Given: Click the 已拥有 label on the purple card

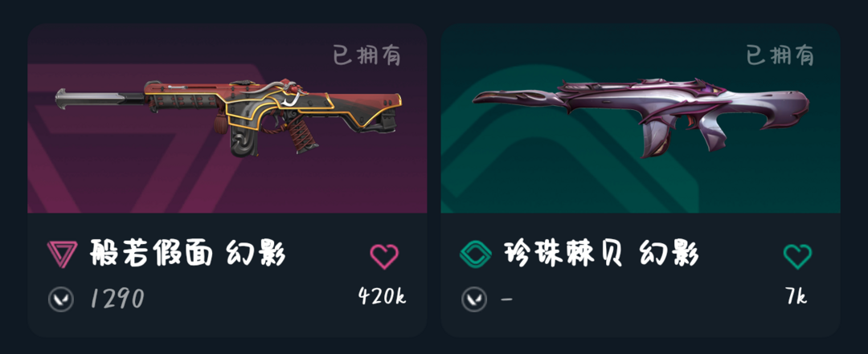Looking at the screenshot, I should [x=366, y=55].
